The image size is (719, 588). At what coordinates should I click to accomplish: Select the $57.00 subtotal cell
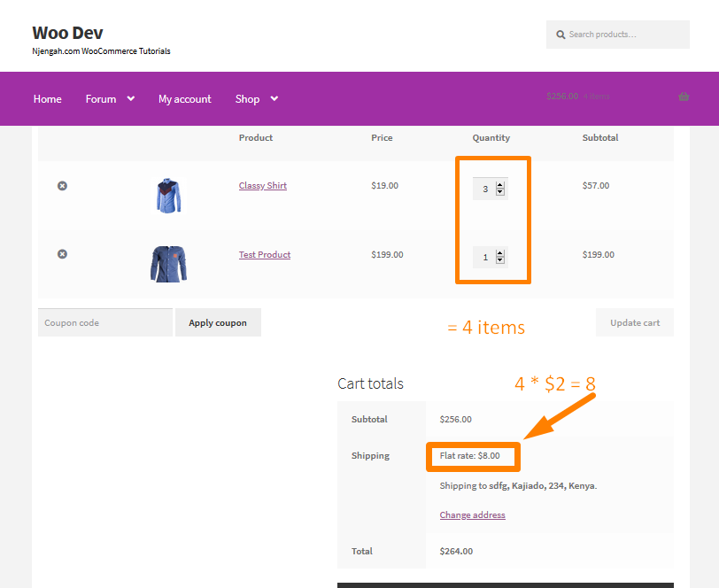point(596,186)
